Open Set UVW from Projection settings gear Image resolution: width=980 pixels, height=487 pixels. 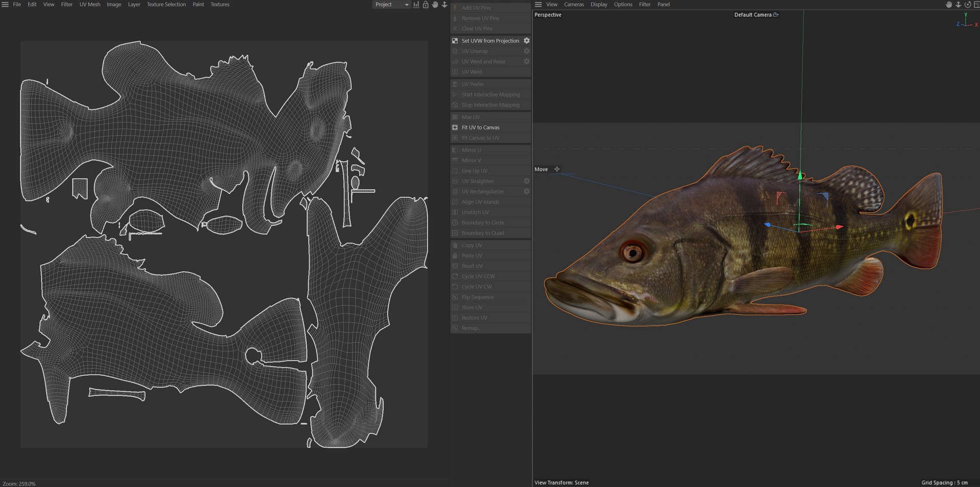tap(526, 41)
